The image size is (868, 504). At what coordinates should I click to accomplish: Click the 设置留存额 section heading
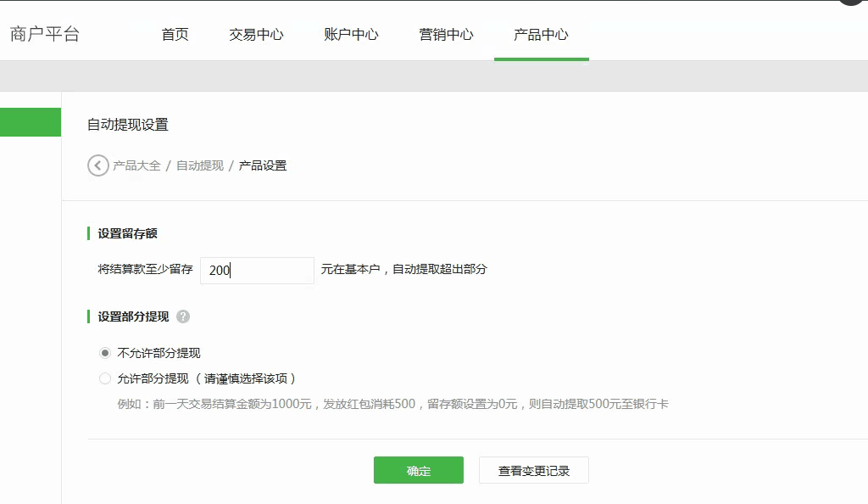128,233
